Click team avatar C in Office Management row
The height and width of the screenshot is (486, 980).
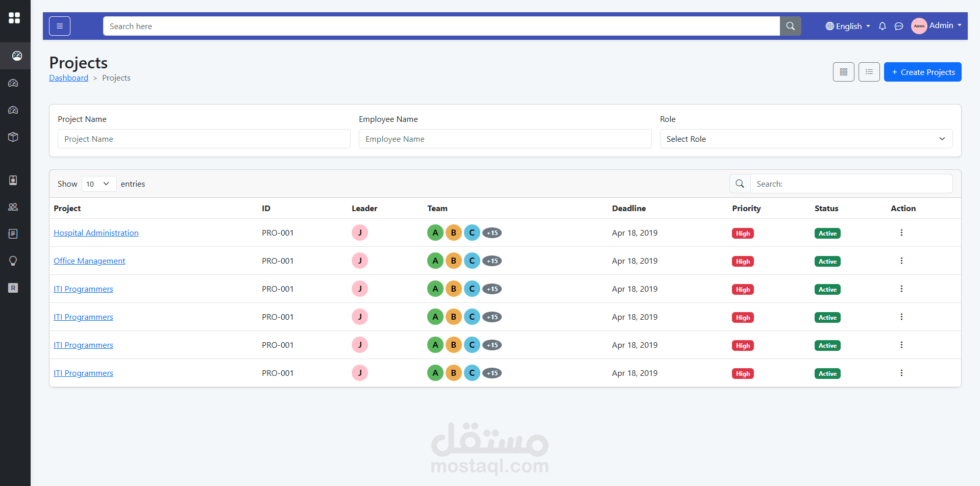[472, 261]
